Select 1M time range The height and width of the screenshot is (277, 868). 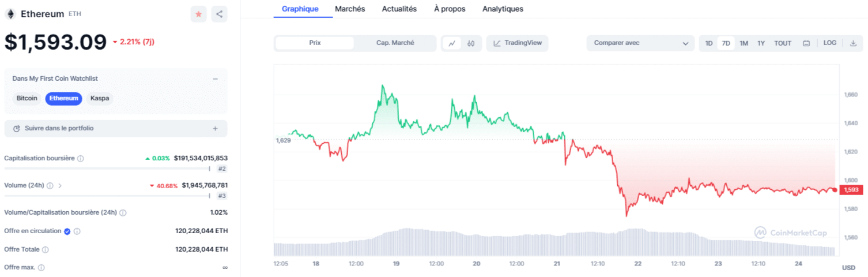(744, 43)
